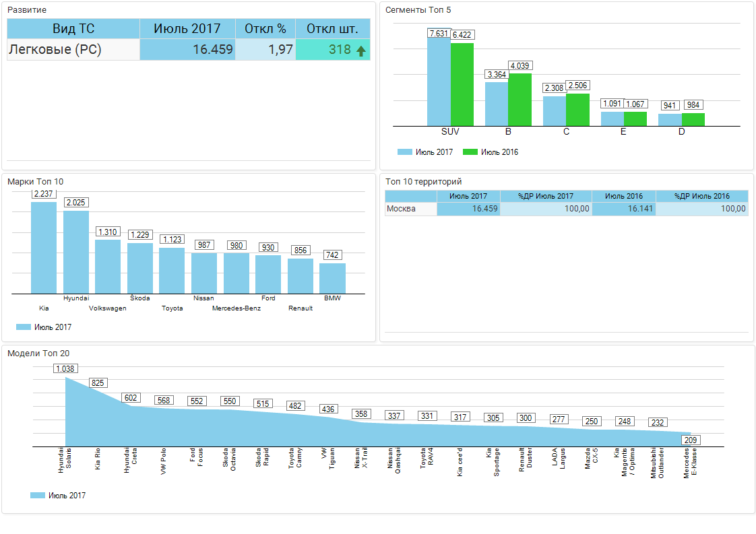756x534 pixels.
Task: Click the 1.038 data label for Hyundai Solaris
Action: tap(66, 368)
